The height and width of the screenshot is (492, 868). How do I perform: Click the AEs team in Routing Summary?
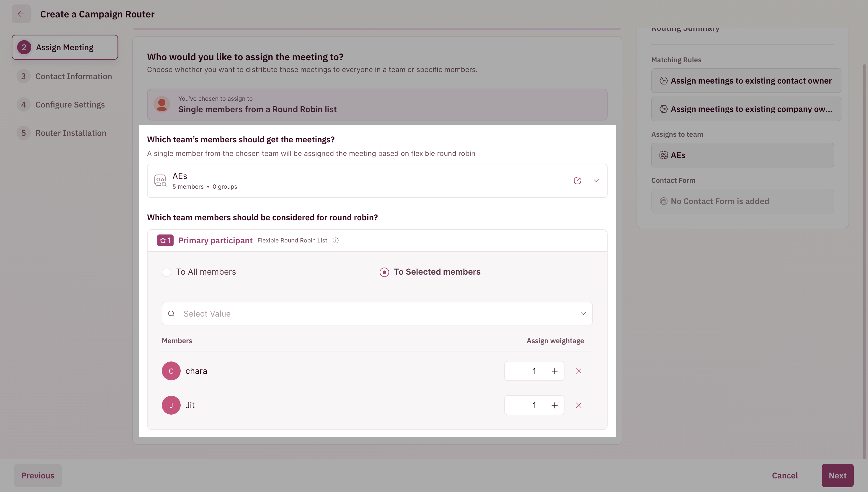coord(742,155)
